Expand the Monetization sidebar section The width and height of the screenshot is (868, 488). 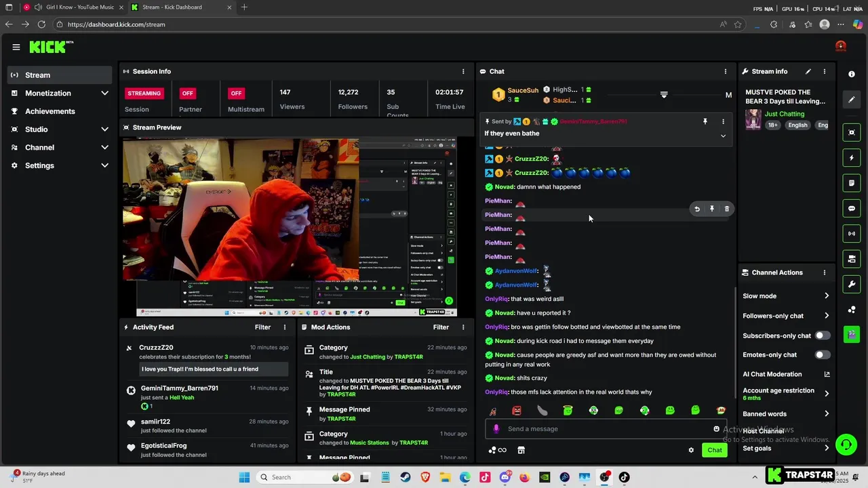coord(104,93)
